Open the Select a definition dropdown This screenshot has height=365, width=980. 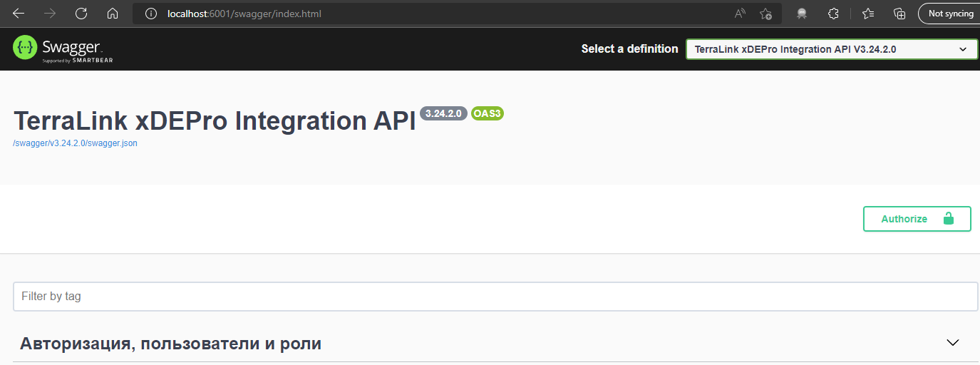[831, 49]
